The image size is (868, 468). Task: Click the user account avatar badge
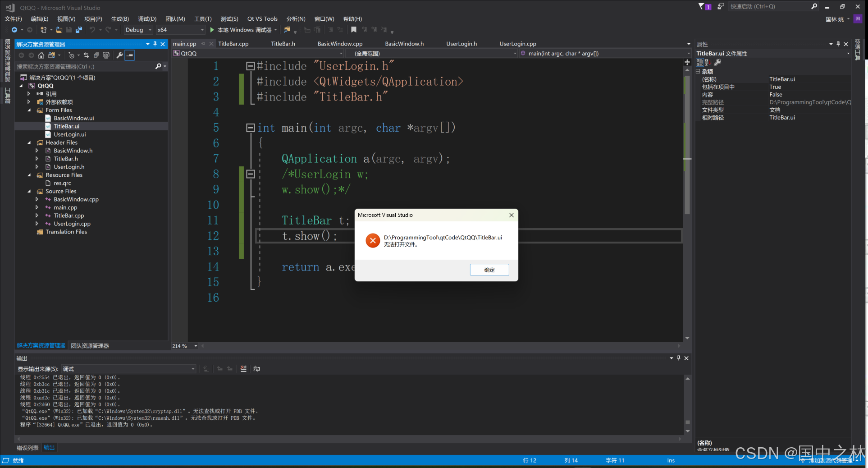pos(858,18)
